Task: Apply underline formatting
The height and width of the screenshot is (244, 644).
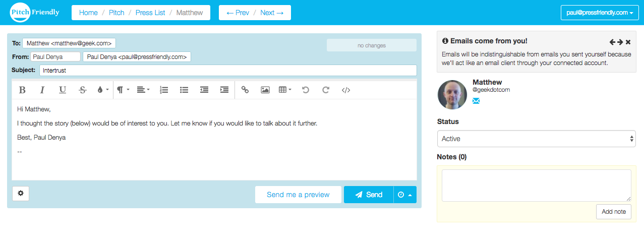Action: (x=63, y=90)
